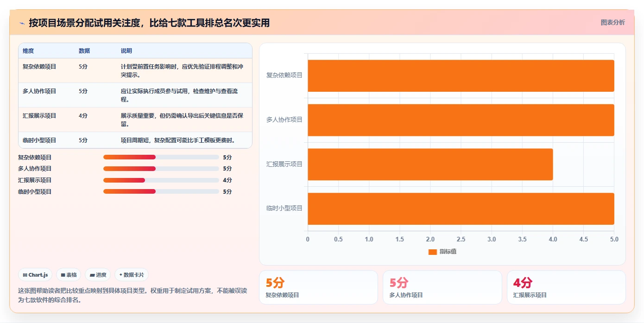Toggle the 指标值 legend item in the chart
This screenshot has width=644, height=323.
coord(442,252)
